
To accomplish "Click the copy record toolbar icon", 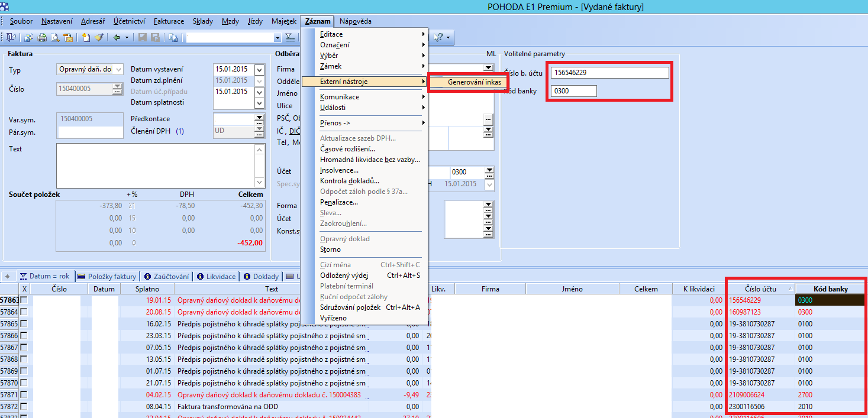I will click(173, 37).
